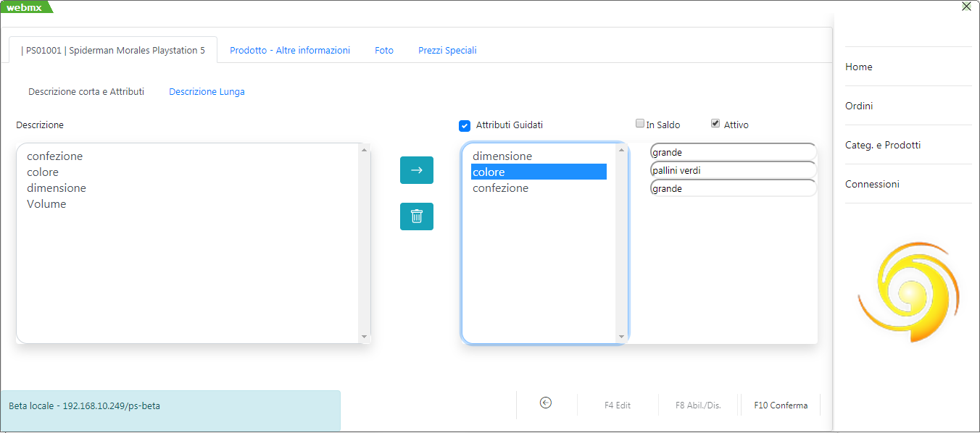Open Prodotto - Altre informazioni tab
Image resolution: width=980 pixels, height=433 pixels.
pos(290,51)
